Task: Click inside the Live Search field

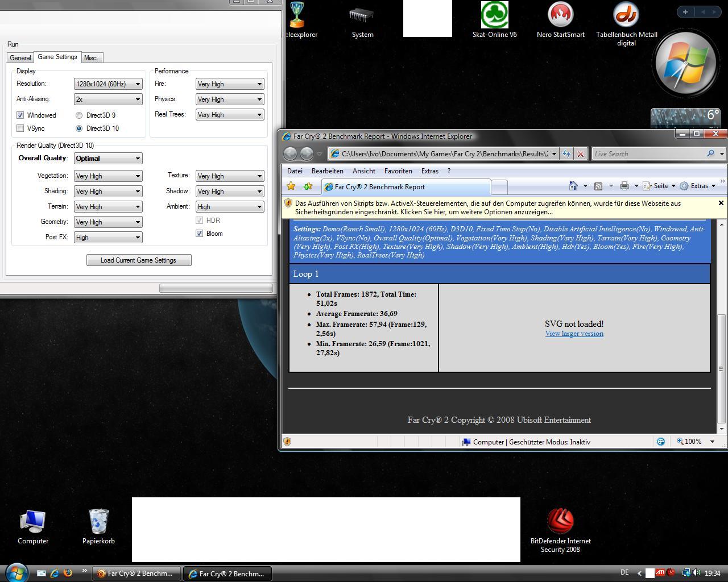Action: pyautogui.click(x=647, y=153)
